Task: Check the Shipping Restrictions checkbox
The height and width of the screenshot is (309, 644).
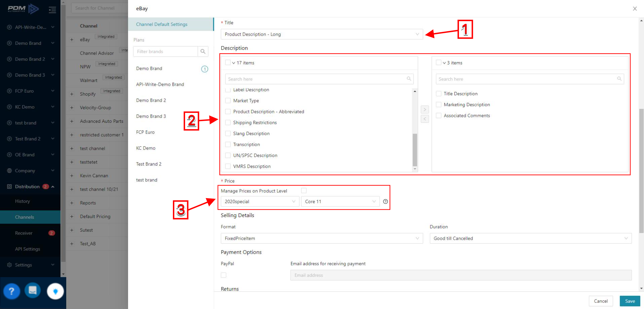Action: click(x=228, y=122)
